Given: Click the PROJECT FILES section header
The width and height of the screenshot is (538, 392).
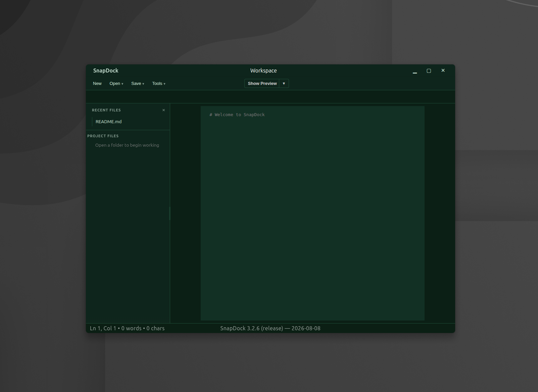Looking at the screenshot, I should click(x=103, y=136).
